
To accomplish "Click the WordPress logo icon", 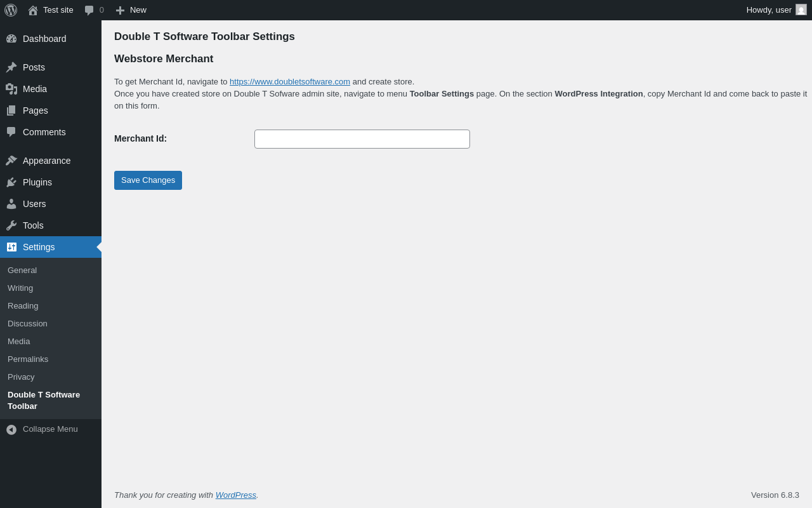I will [11, 10].
